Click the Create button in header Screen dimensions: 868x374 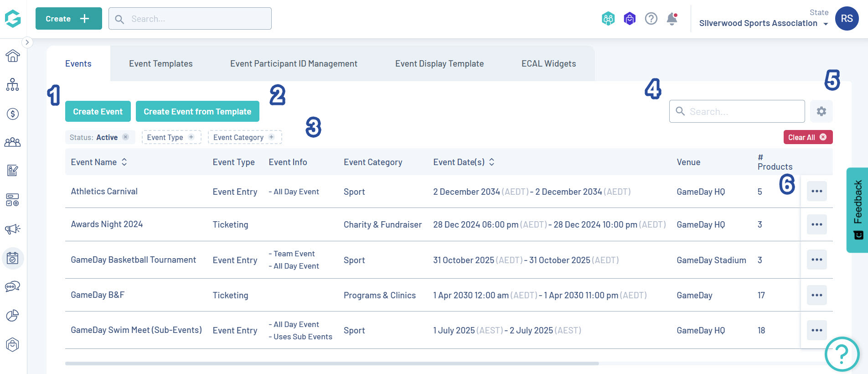click(x=69, y=19)
